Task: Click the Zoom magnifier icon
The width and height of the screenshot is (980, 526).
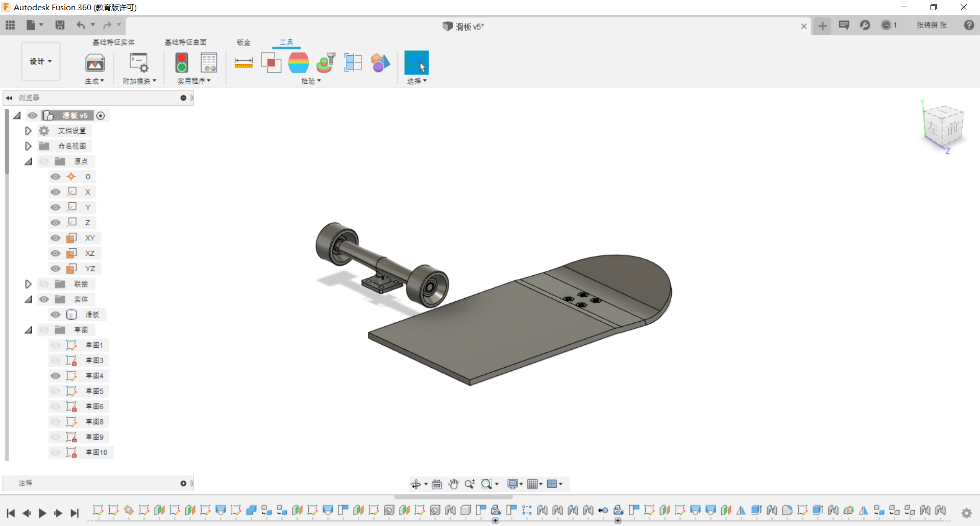Action: (x=470, y=484)
